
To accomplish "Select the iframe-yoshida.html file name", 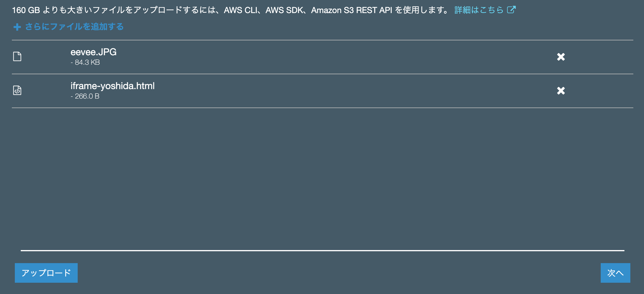I will click(113, 86).
